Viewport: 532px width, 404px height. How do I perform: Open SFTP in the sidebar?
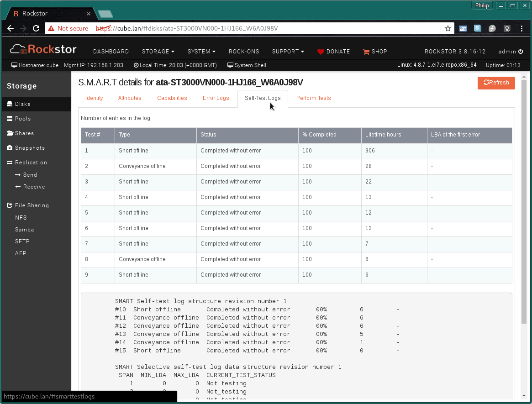tap(22, 241)
